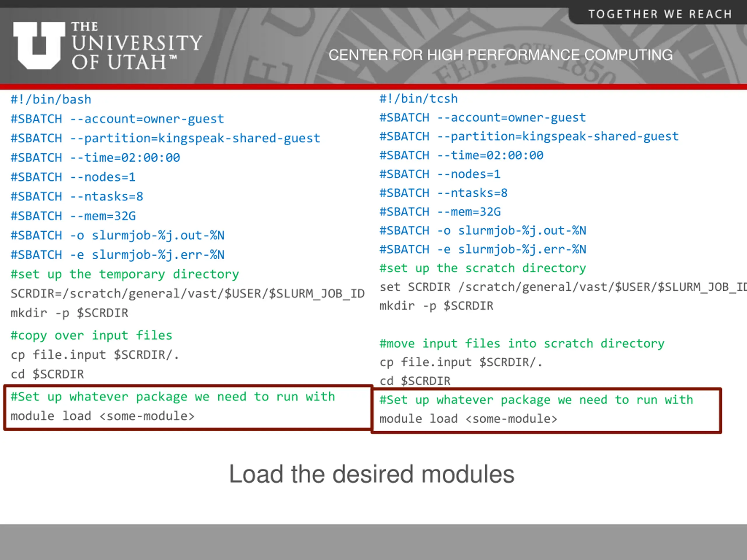747x560 pixels.
Task: Click the 'TOGETHER WE REACH' banner tab
Action: coord(660,14)
